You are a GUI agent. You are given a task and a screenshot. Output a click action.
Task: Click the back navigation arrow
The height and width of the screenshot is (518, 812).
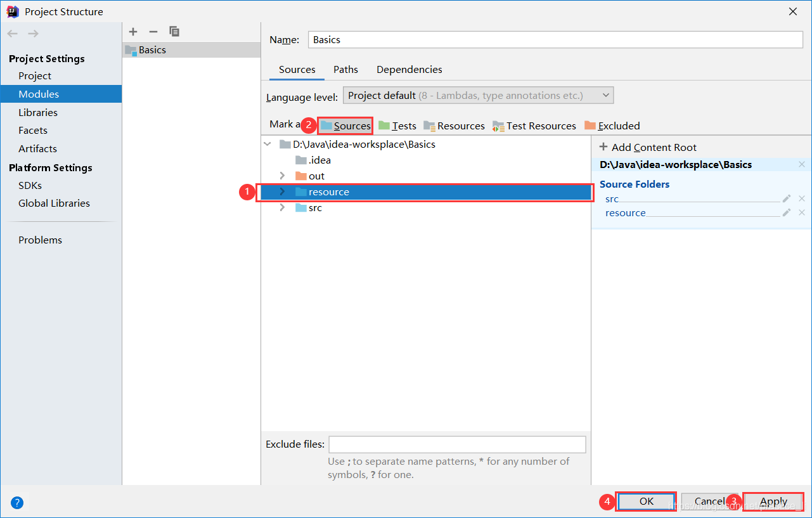13,34
